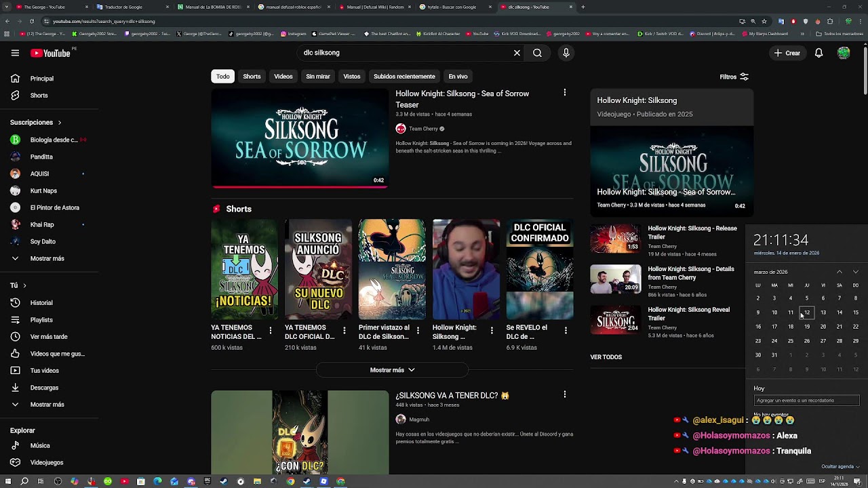
Task: Select the Vistos filter chip
Action: [x=351, y=77]
